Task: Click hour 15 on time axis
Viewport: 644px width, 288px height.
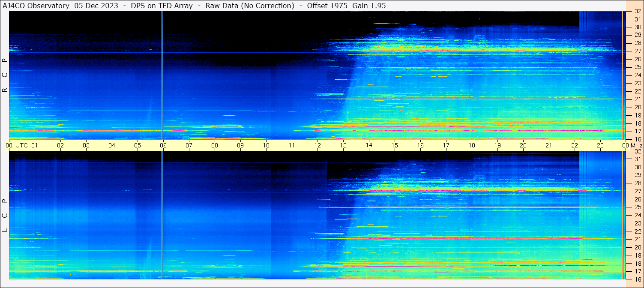Action: click(x=395, y=145)
